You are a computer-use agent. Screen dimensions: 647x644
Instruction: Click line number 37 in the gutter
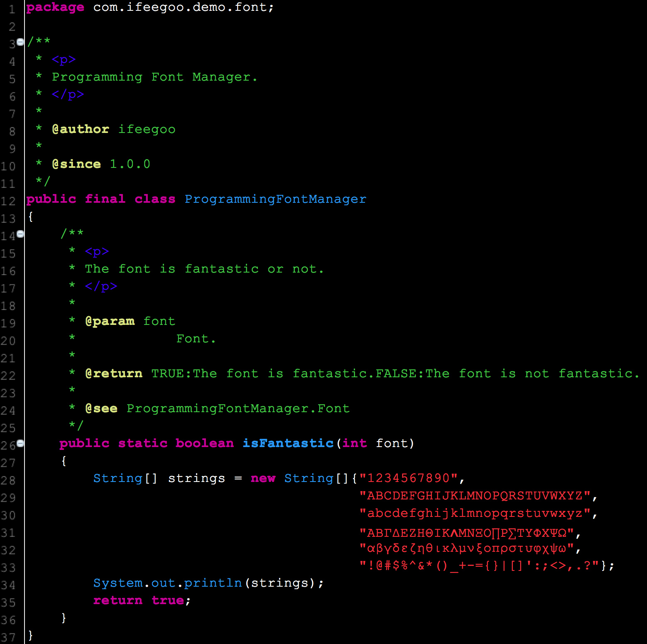(x=8, y=637)
